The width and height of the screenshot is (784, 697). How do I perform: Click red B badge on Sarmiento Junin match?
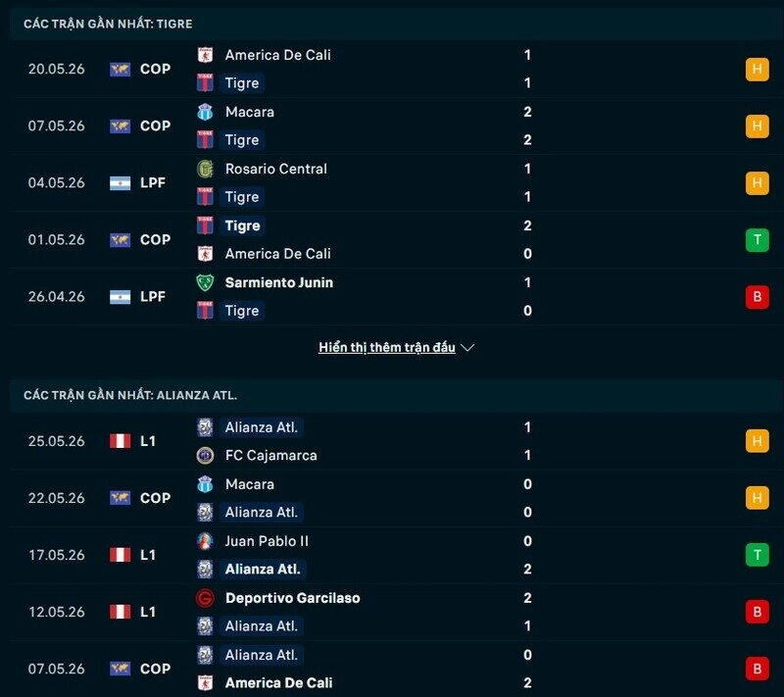[757, 296]
